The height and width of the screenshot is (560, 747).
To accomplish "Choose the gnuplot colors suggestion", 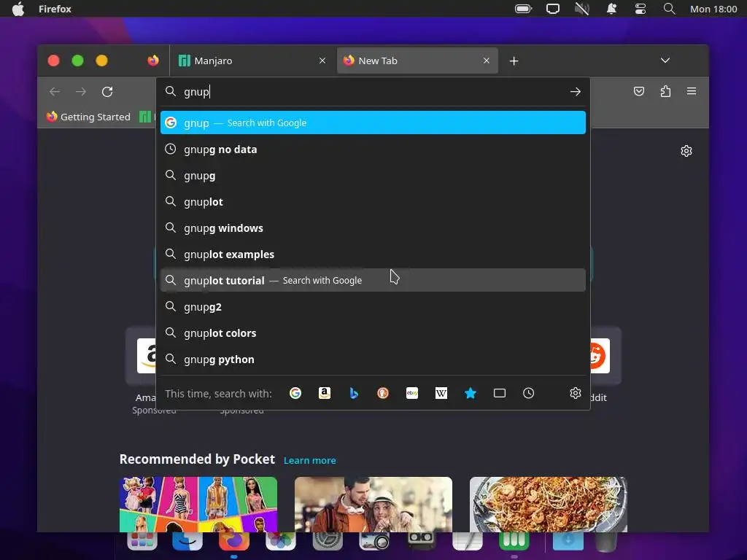I will (x=373, y=332).
